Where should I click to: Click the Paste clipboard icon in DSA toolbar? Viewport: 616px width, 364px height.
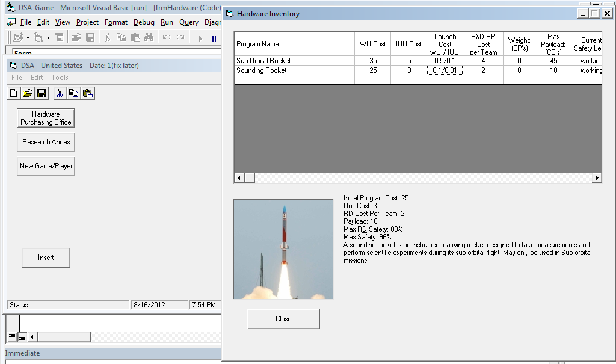(88, 93)
